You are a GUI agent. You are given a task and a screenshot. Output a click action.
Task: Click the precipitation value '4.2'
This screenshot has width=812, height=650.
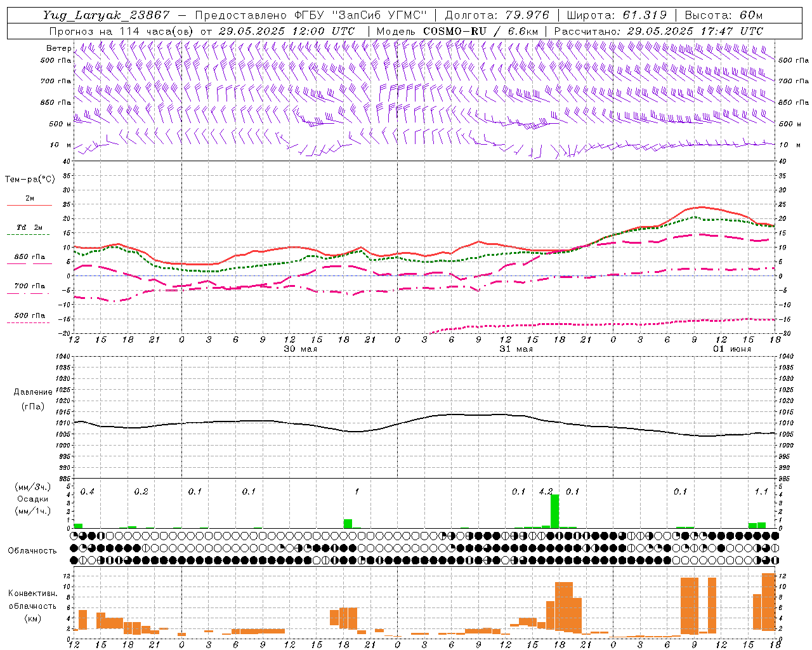(546, 491)
